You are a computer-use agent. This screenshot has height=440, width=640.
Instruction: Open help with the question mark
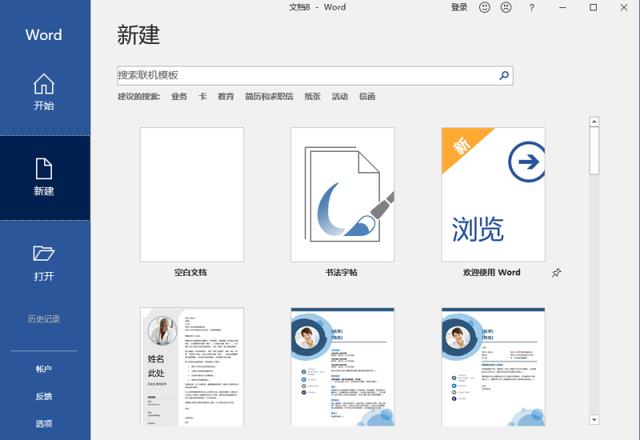coord(531,7)
